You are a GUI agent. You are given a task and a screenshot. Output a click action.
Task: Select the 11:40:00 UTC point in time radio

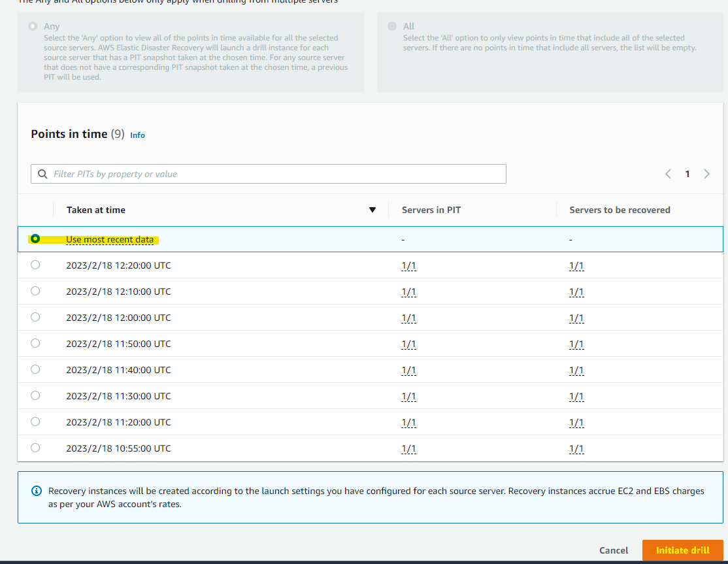coord(35,369)
